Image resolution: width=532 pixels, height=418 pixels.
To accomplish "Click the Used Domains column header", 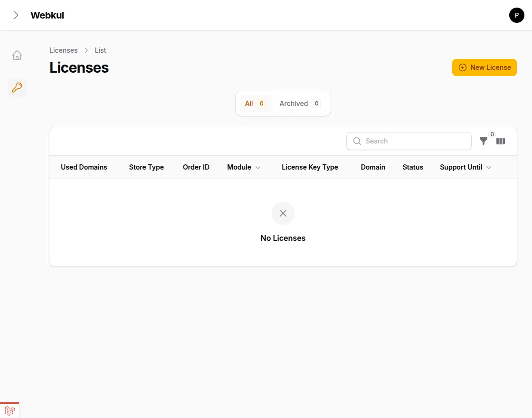I will click(84, 167).
